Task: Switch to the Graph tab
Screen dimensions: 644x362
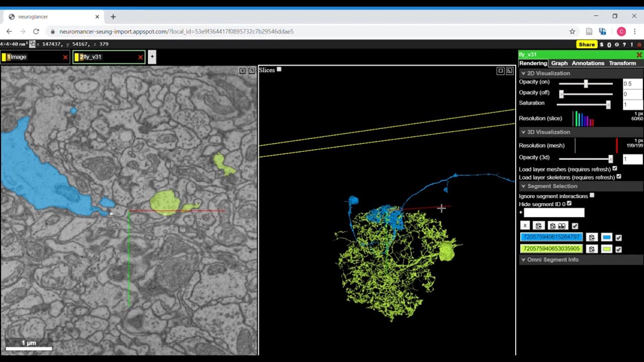Action: coord(559,63)
